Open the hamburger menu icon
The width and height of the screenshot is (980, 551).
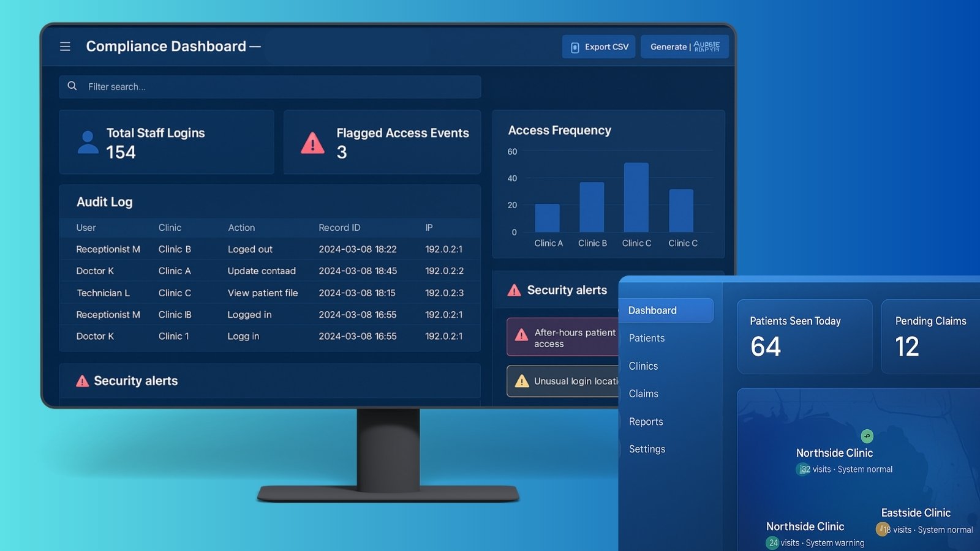click(65, 47)
